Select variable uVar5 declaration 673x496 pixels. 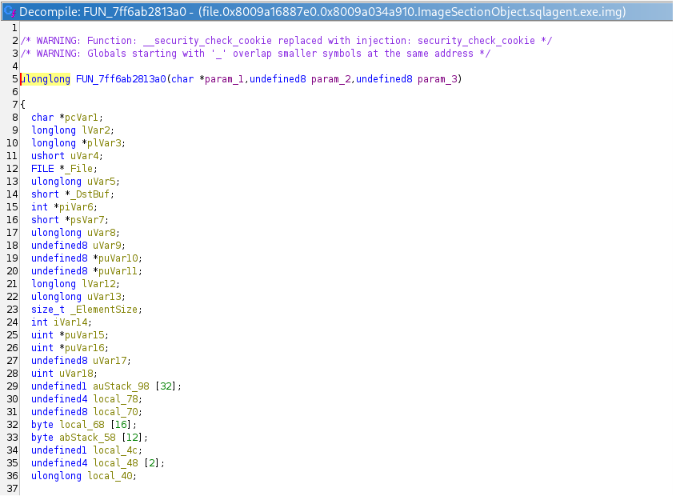coord(101,181)
